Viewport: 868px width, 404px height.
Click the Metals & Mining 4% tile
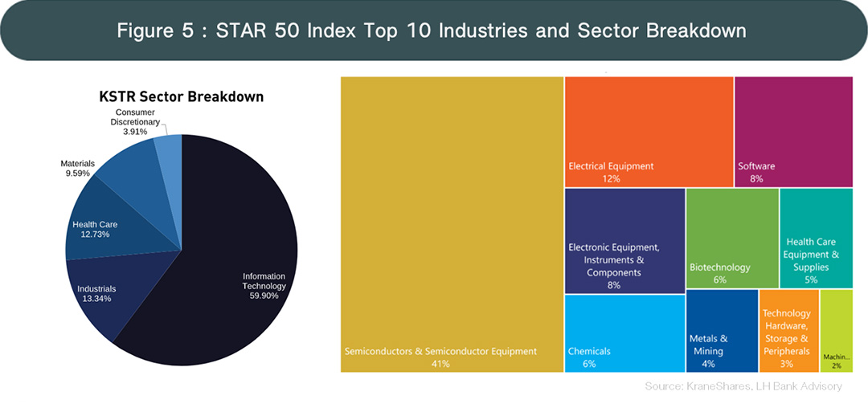pos(721,332)
